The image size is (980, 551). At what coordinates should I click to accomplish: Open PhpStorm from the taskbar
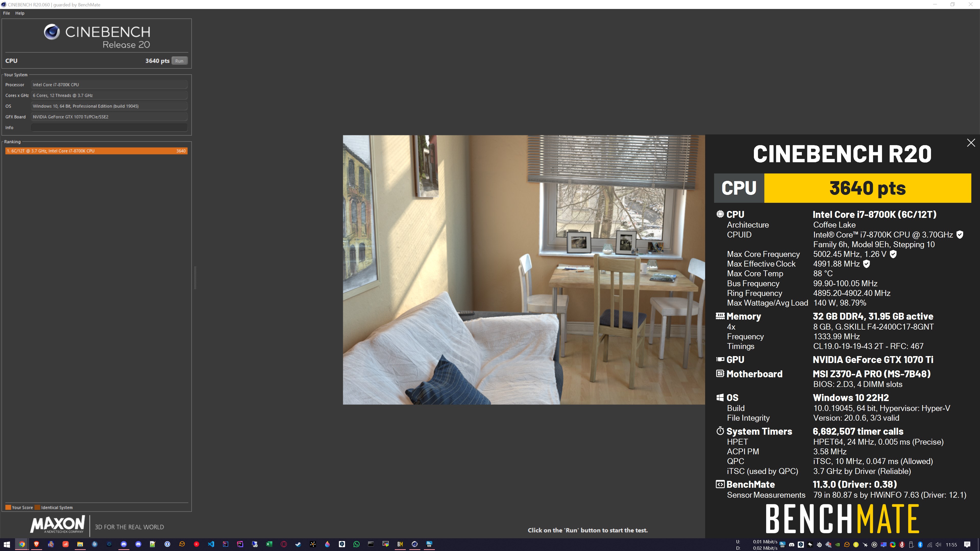[240, 544]
